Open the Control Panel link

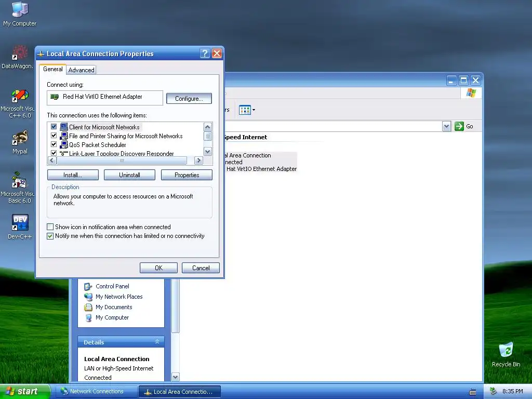point(112,286)
